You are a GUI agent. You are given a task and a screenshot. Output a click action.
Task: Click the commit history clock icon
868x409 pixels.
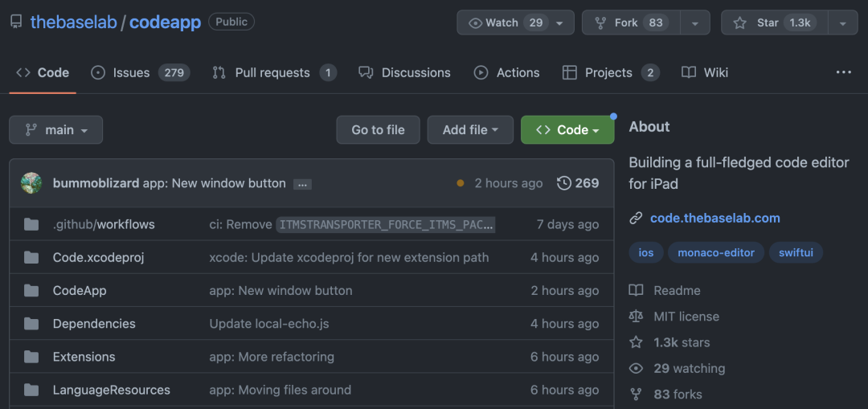point(564,183)
